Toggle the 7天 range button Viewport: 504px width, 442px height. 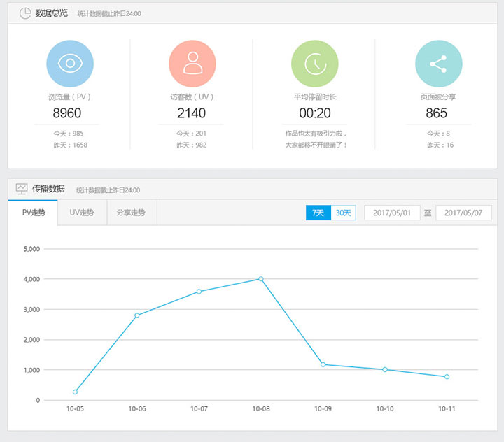318,213
